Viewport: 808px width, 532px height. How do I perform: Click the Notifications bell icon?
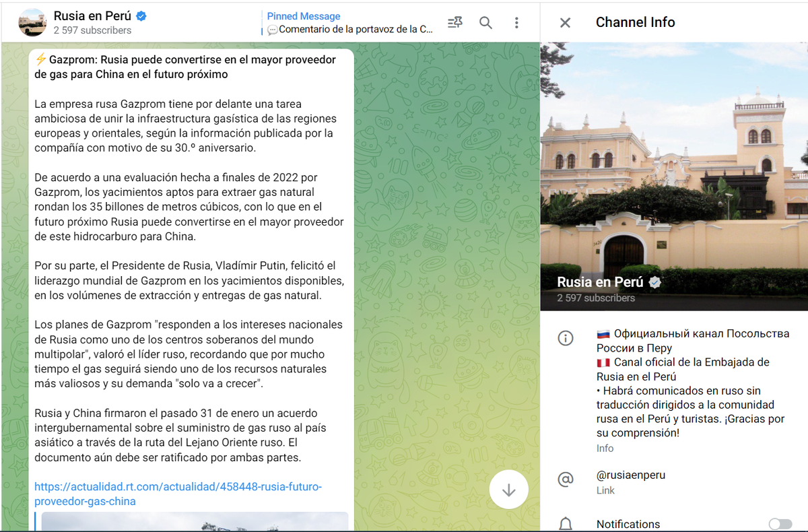coord(566,524)
